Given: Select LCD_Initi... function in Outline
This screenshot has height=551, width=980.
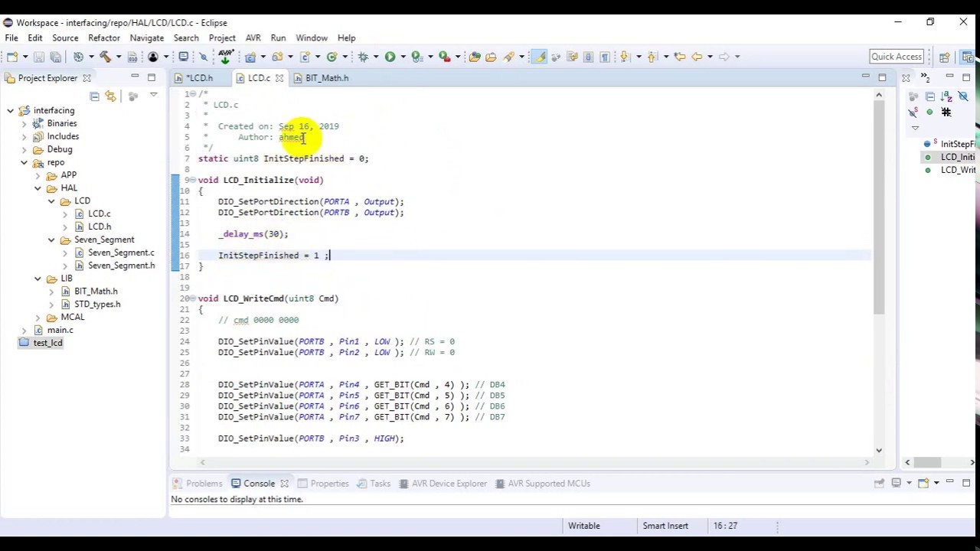Looking at the screenshot, I should (x=957, y=157).
